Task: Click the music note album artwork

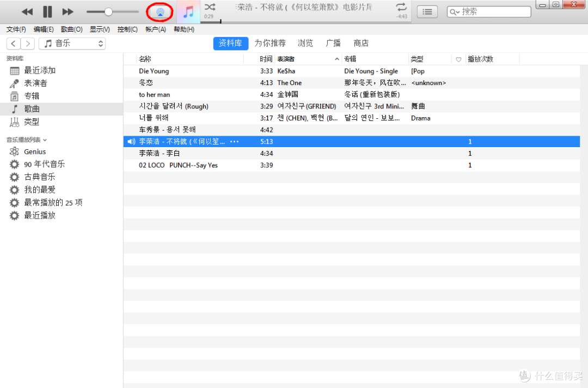Action: pyautogui.click(x=188, y=12)
